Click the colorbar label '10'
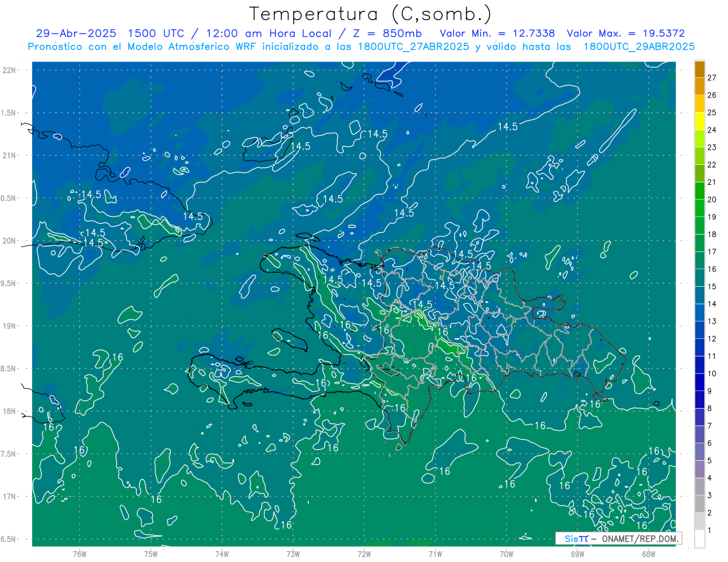 [712, 373]
